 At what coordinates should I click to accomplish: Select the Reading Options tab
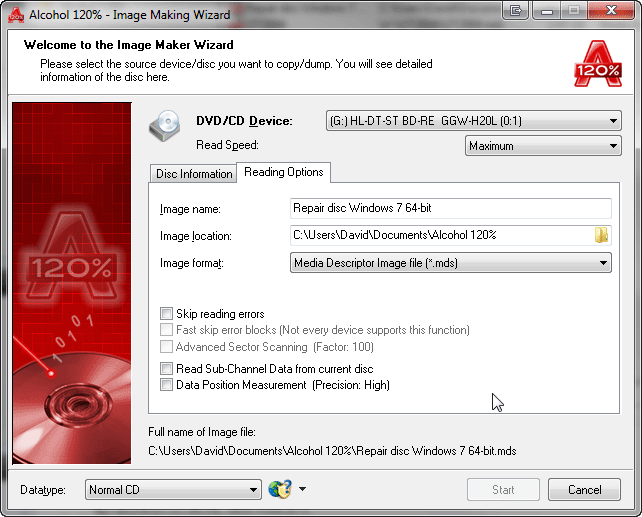284,172
